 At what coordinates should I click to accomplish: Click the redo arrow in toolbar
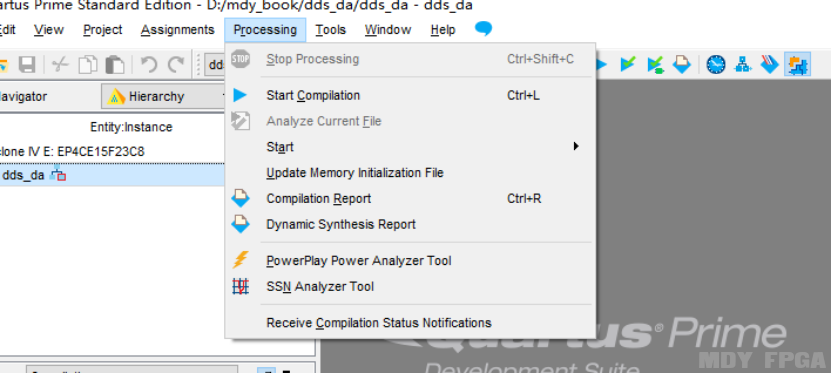coord(175,65)
